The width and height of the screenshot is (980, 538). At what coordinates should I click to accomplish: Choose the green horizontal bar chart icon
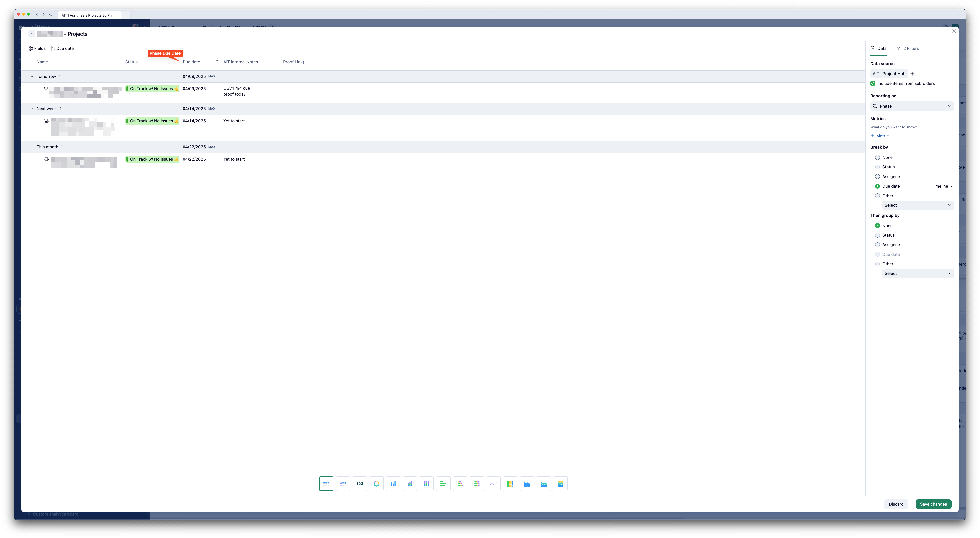(443, 484)
